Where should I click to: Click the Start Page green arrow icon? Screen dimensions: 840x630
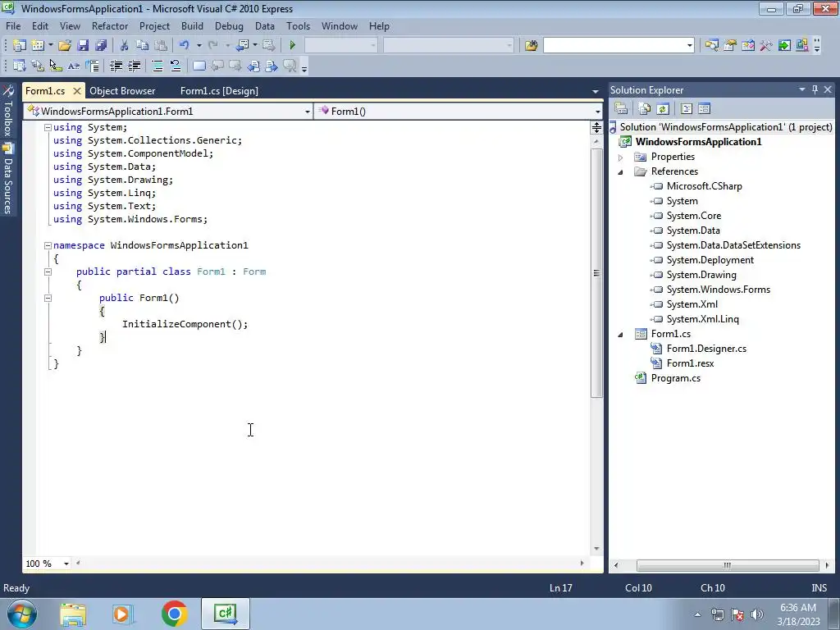tap(784, 46)
